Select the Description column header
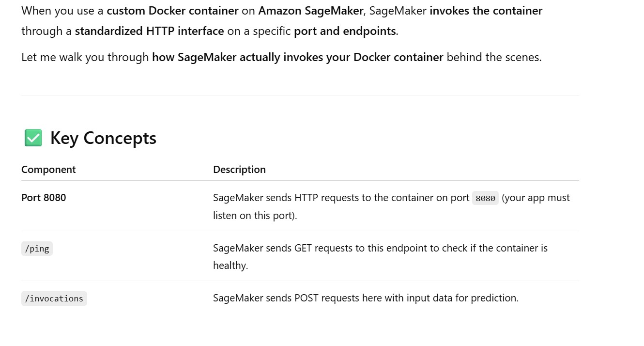The image size is (644, 346). click(x=239, y=170)
